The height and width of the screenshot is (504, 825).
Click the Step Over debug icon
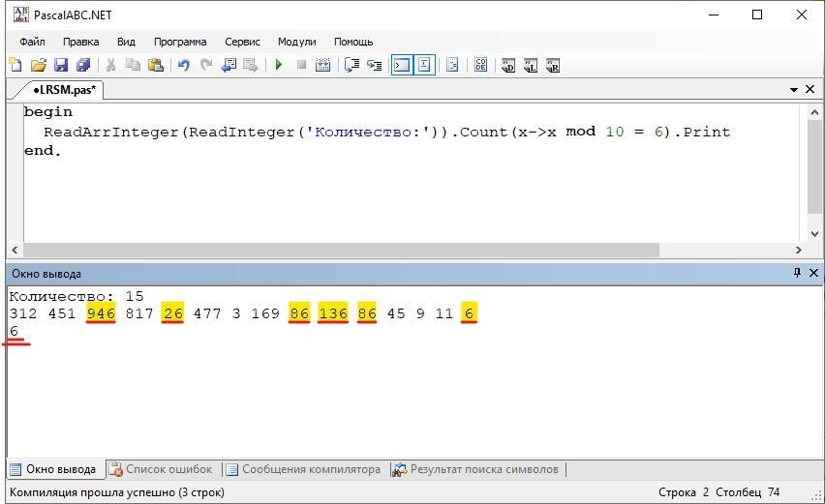click(351, 65)
